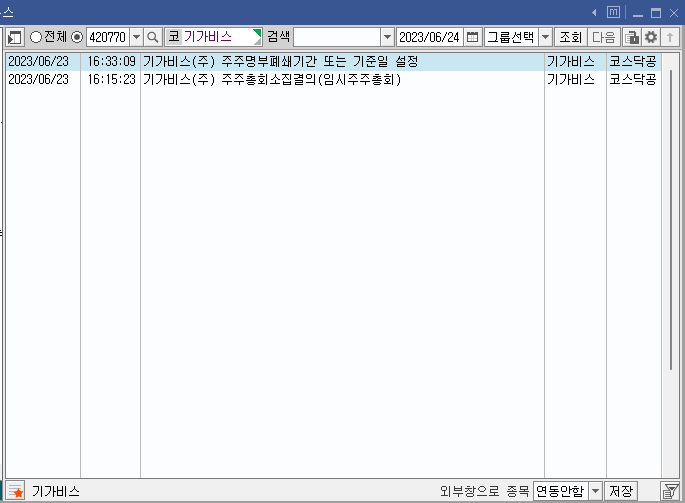Screen dimensions: 685x503
Task: Open settings gear icon
Action: coord(651,37)
